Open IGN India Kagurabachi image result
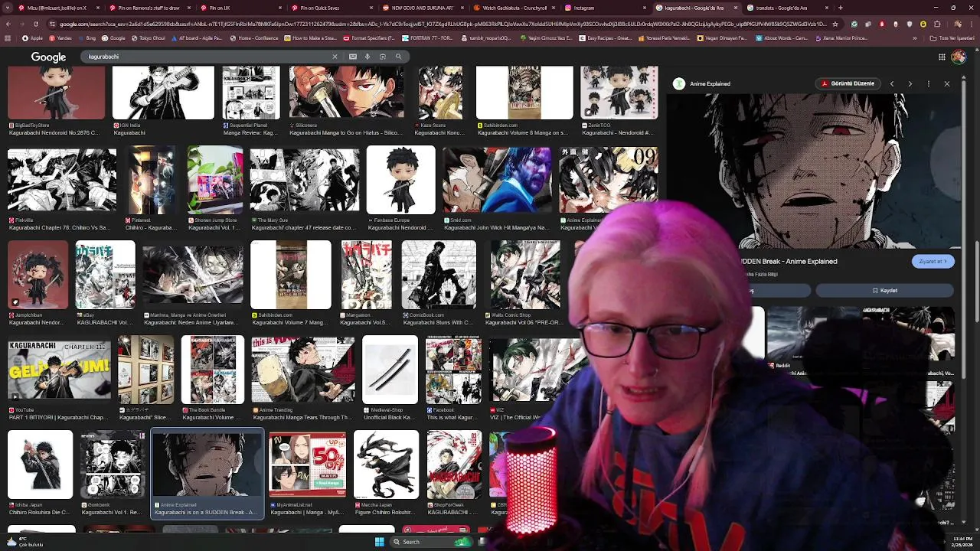 tap(163, 101)
